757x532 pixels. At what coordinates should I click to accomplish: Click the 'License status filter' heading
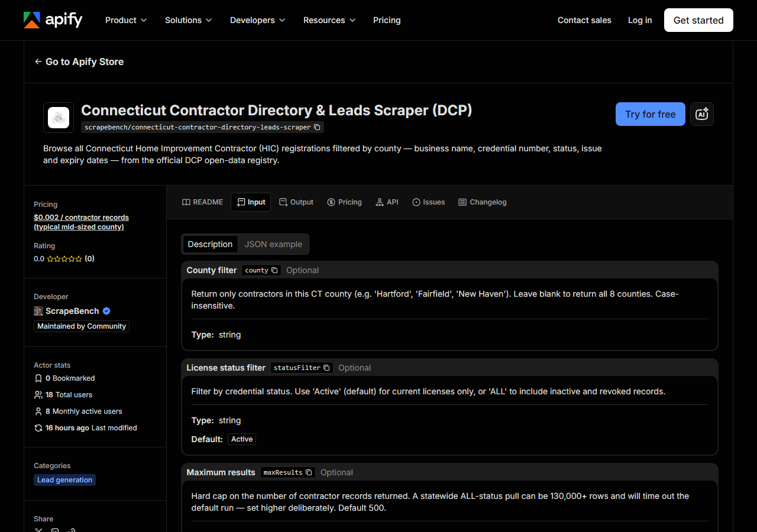click(x=226, y=368)
